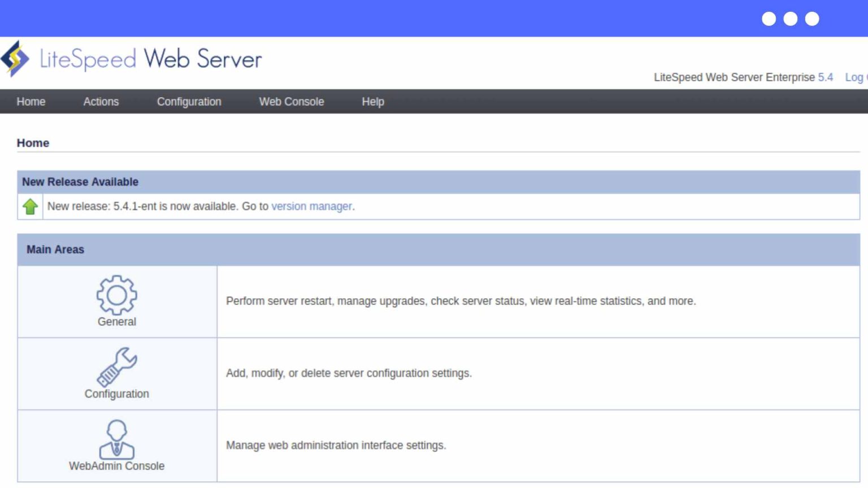Click the WebAdmin Console label
Image resolution: width=868 pixels, height=488 pixels.
pos(117,466)
